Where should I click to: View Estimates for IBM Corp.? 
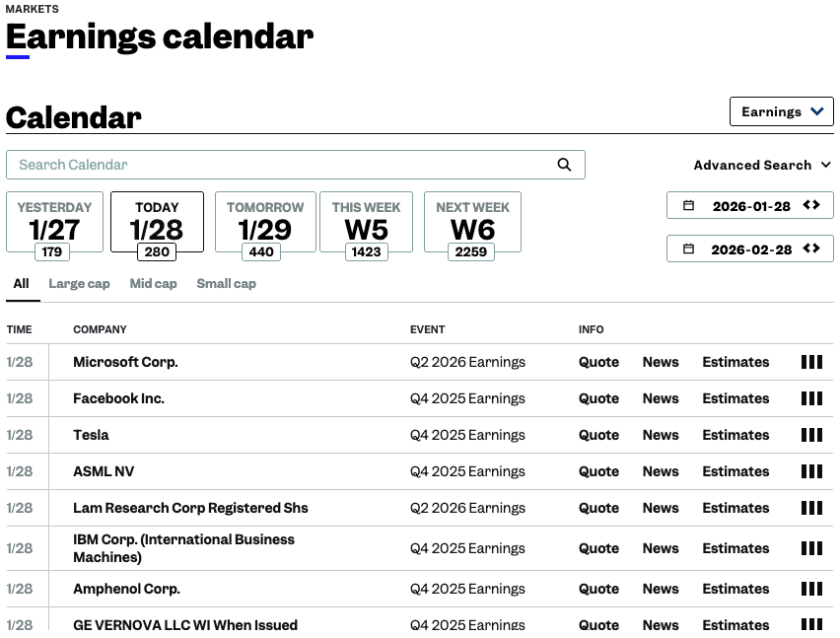pos(735,548)
